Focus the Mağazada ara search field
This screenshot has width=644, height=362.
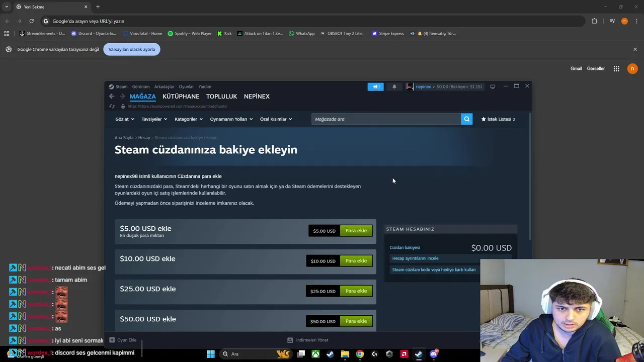pos(386,119)
